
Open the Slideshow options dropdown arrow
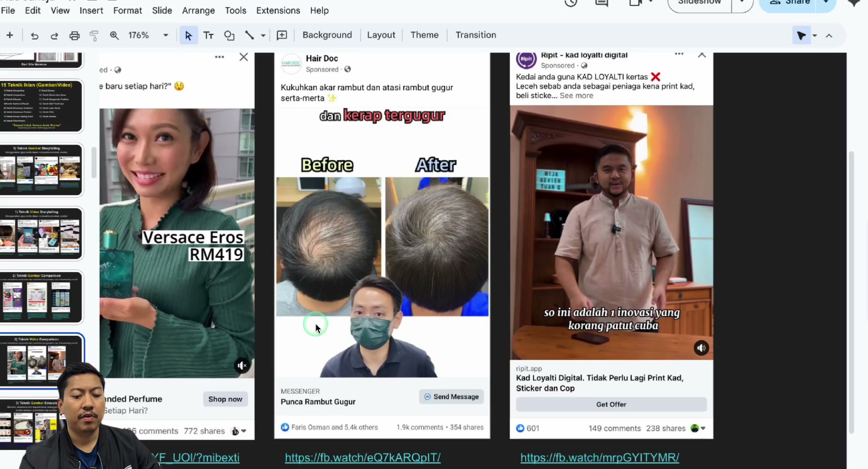[x=742, y=3]
